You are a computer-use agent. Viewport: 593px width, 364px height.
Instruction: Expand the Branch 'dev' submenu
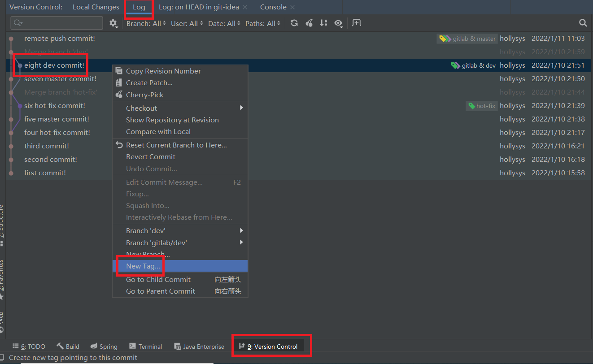(x=180, y=230)
